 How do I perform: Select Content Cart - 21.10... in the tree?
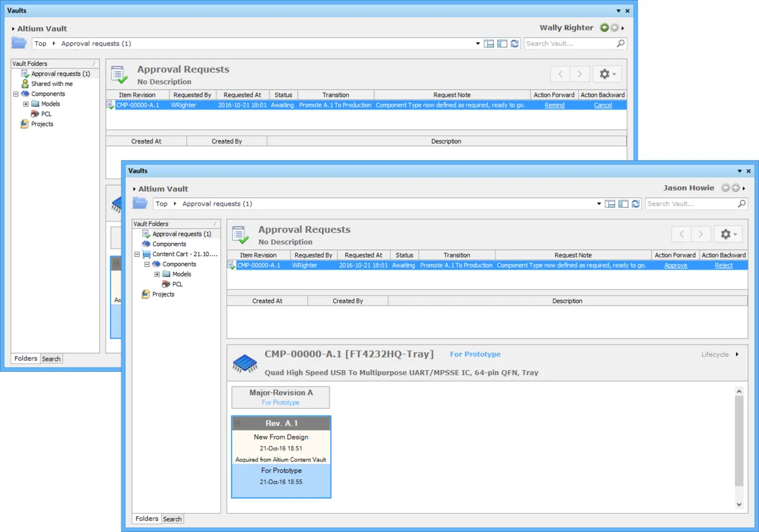[185, 254]
